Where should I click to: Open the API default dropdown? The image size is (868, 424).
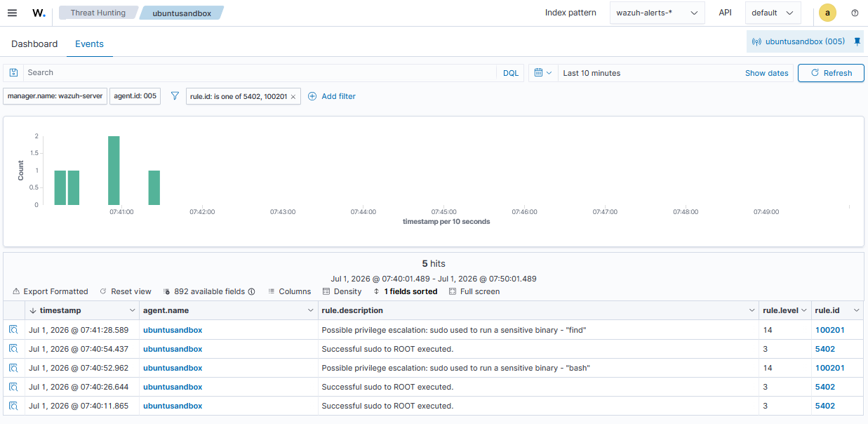coord(773,13)
